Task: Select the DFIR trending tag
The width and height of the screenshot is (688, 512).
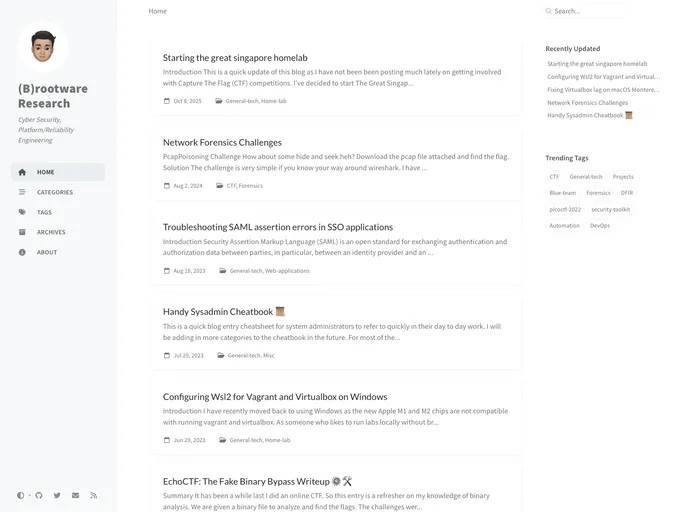Action: tap(627, 193)
